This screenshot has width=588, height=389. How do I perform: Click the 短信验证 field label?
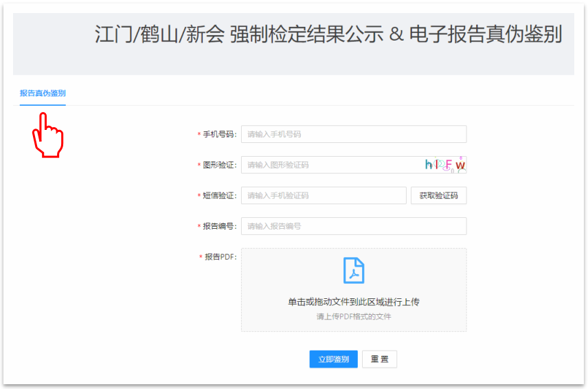[218, 195]
